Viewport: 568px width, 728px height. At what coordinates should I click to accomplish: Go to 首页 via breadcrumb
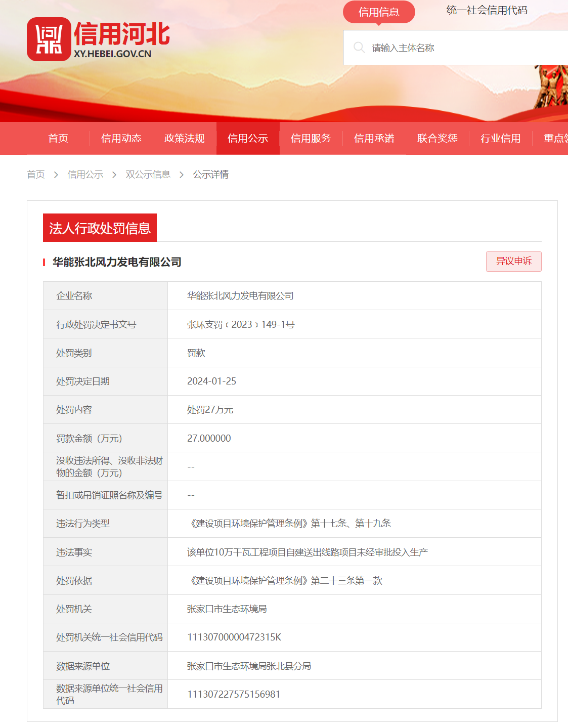[x=36, y=175]
